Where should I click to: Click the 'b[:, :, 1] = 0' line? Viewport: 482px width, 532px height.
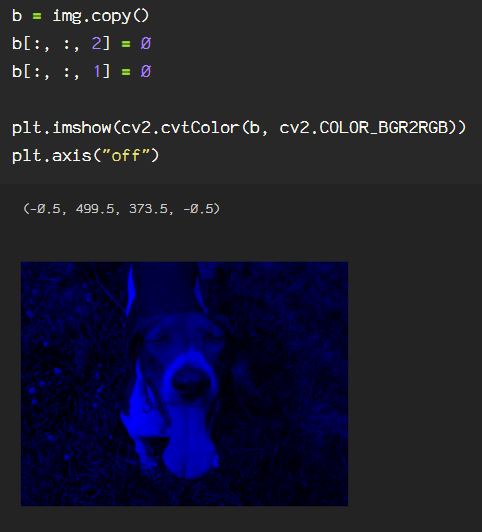(81, 72)
